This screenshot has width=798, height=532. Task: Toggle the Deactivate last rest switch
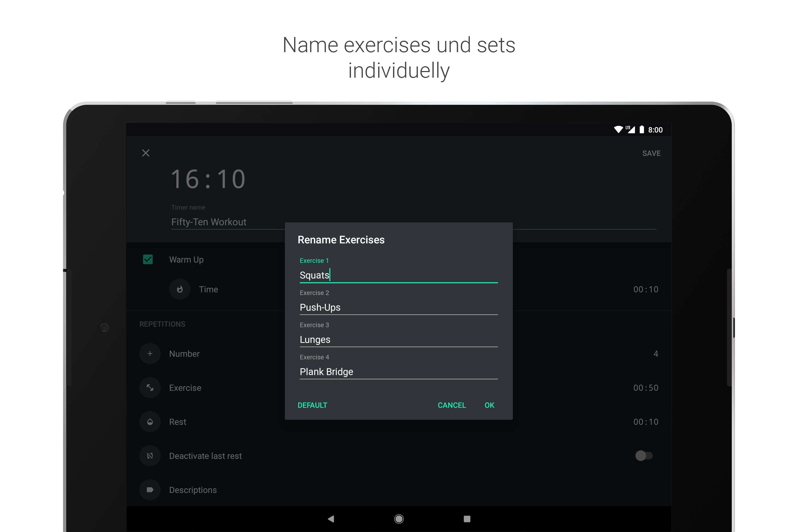click(x=644, y=456)
